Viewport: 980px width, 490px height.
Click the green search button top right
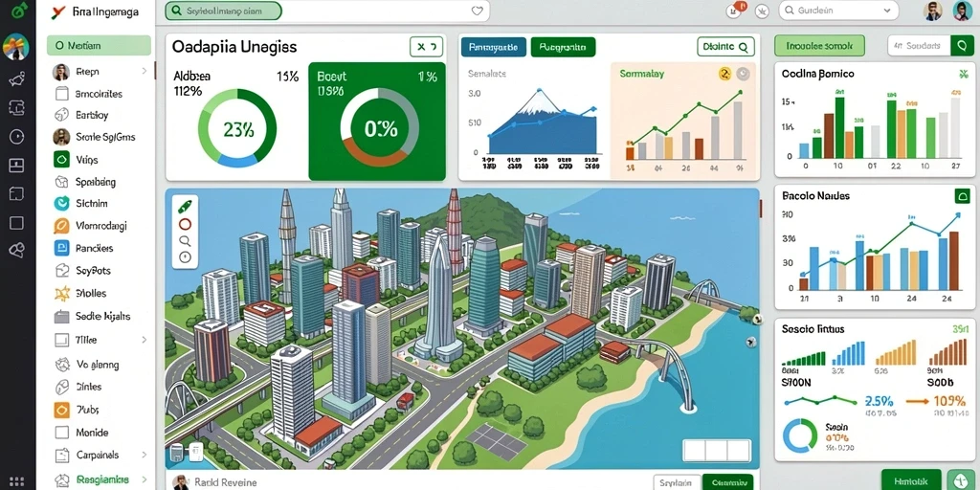tap(962, 46)
